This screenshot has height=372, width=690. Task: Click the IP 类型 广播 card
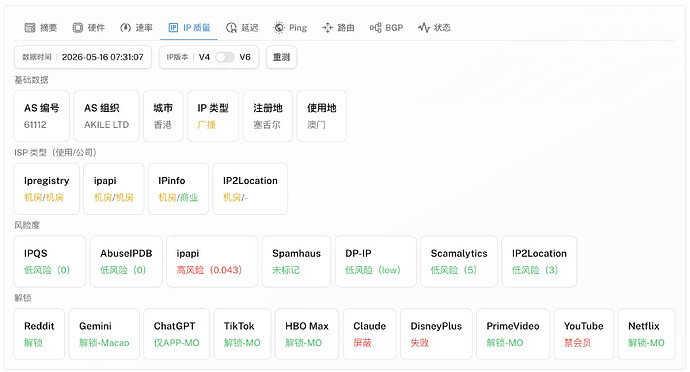click(x=213, y=116)
